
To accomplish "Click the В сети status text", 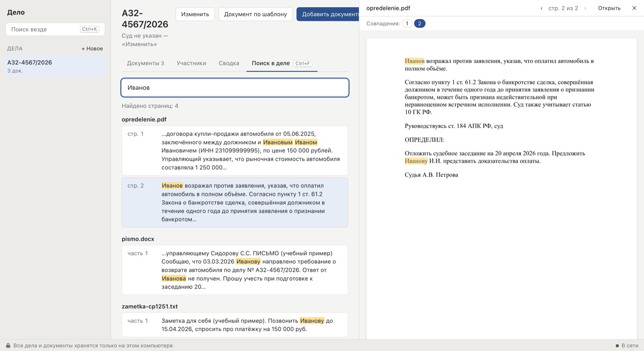I will coord(630,345).
